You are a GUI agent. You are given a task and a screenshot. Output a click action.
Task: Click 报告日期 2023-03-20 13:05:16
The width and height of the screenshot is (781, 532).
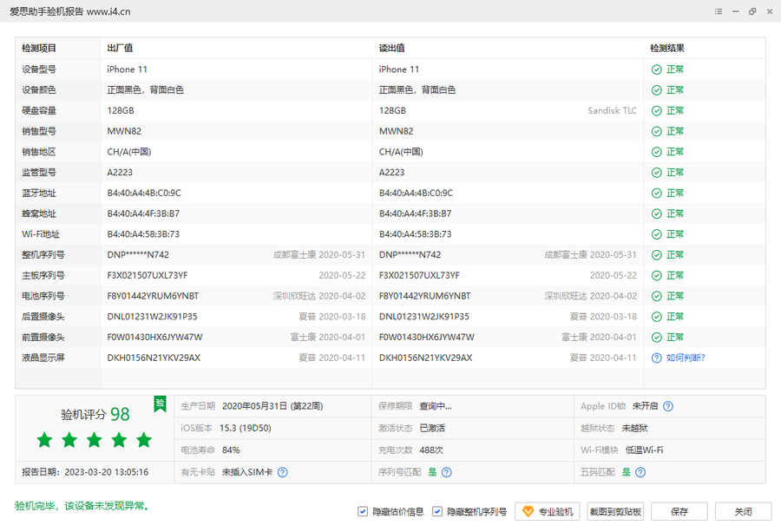point(85,472)
